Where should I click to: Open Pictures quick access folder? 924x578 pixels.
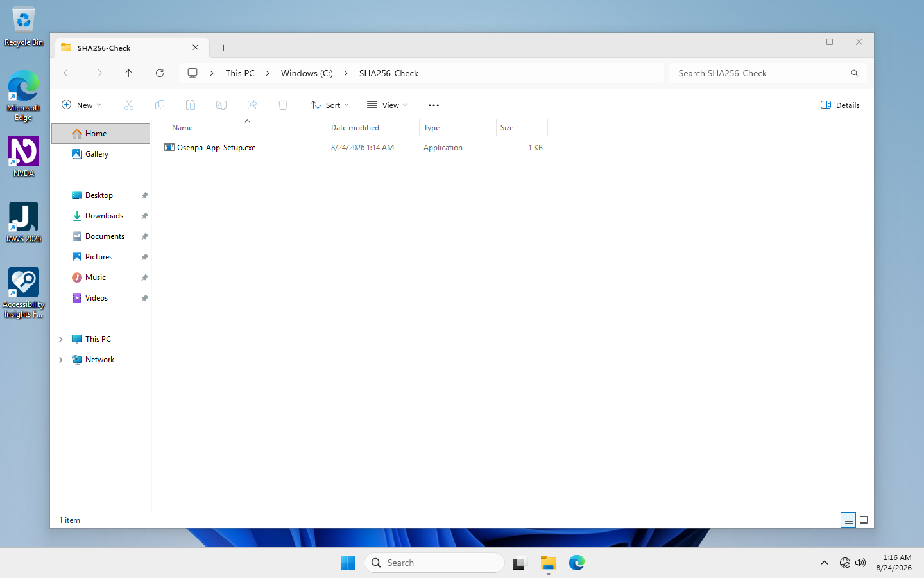tap(101, 257)
